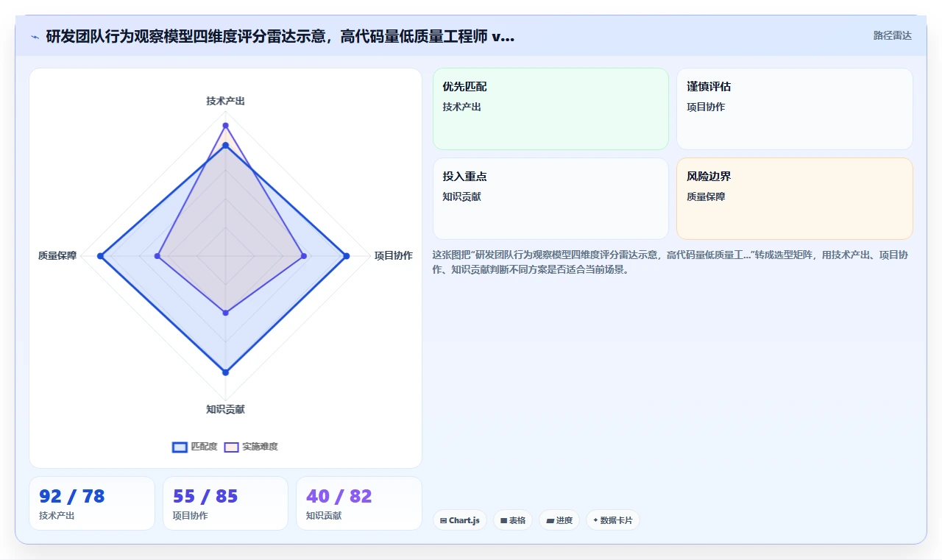This screenshot has height=560, width=942.
Task: Toggle the 匹配度 legend swatch
Action: click(x=180, y=447)
